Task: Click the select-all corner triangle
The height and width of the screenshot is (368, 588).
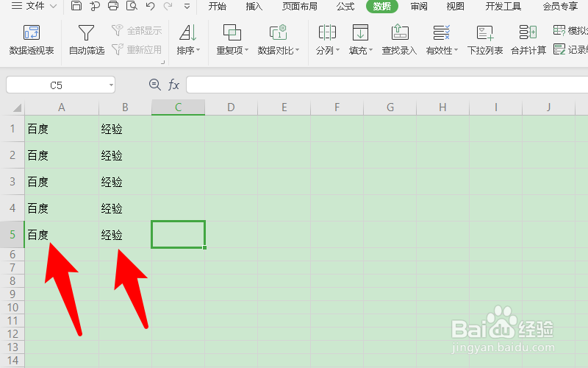Action: (x=17, y=108)
